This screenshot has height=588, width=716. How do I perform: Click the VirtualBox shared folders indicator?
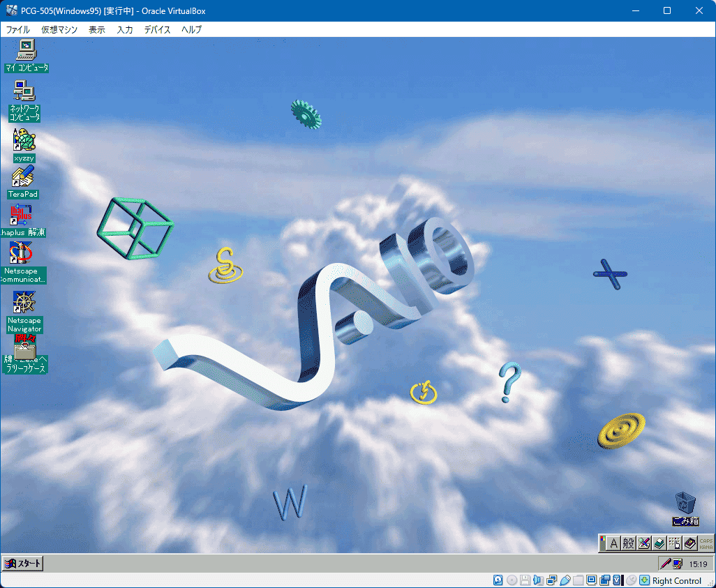click(x=578, y=580)
